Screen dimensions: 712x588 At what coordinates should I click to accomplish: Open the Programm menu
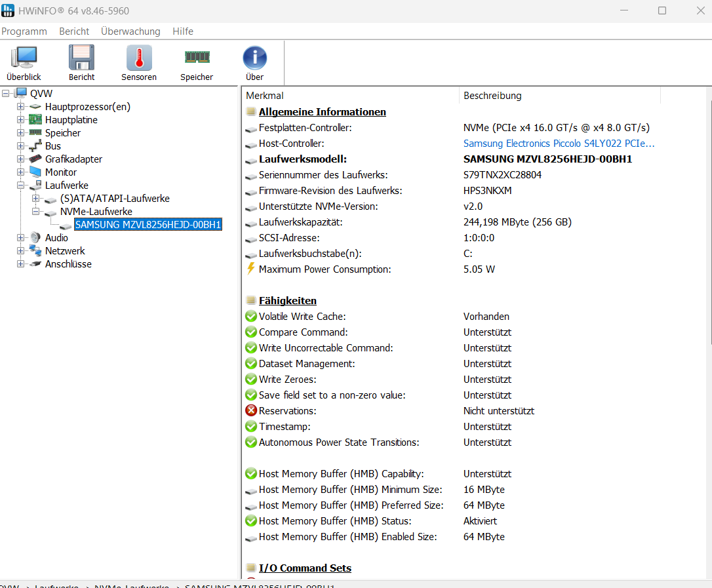(x=24, y=31)
